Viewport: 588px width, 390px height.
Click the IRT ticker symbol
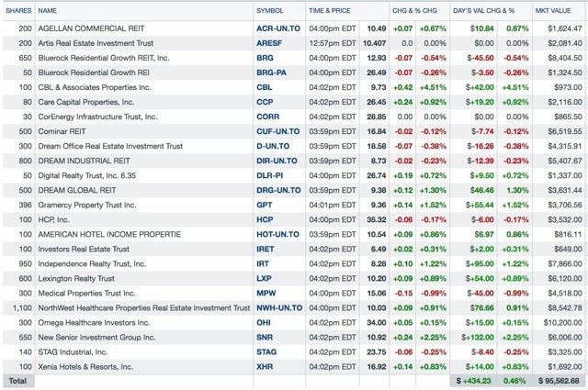[x=263, y=263]
